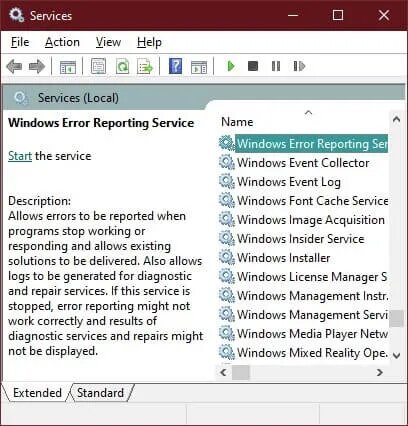
Task: Click the Services gear icon in title bar
Action: [x=16, y=15]
